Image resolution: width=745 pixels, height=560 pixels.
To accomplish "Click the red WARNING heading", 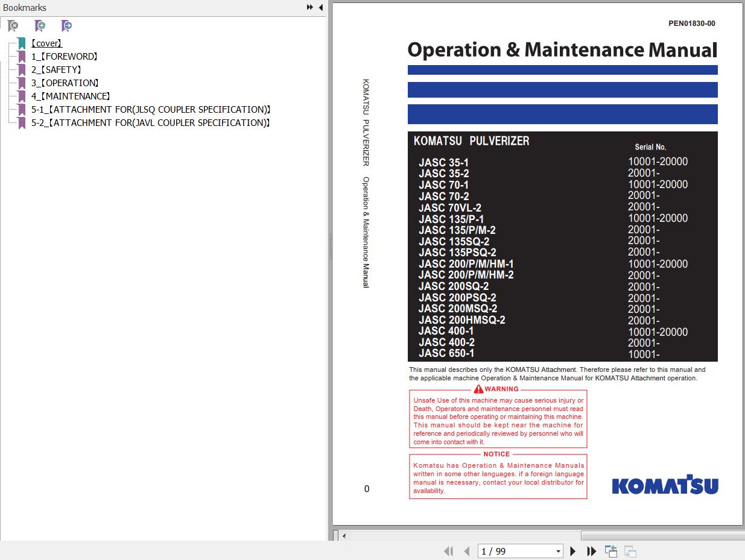I will pos(496,389).
